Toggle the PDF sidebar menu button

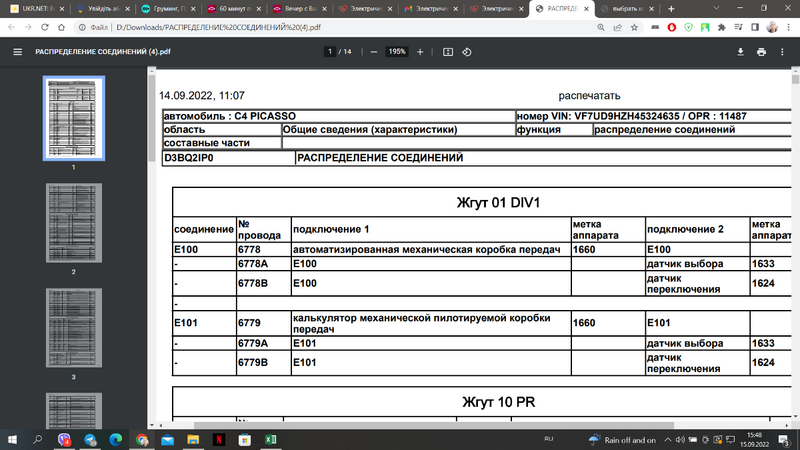pos(17,51)
